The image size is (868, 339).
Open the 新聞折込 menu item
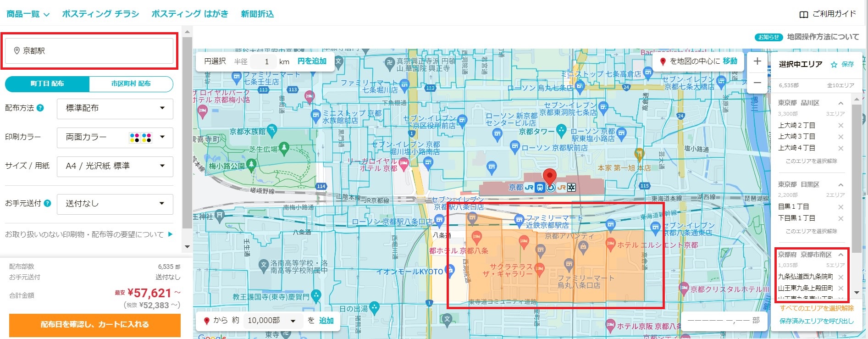[257, 14]
